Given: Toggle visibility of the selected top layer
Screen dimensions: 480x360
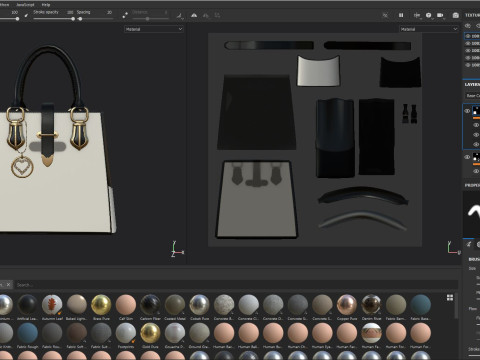Looking at the screenshot, I should [467, 111].
